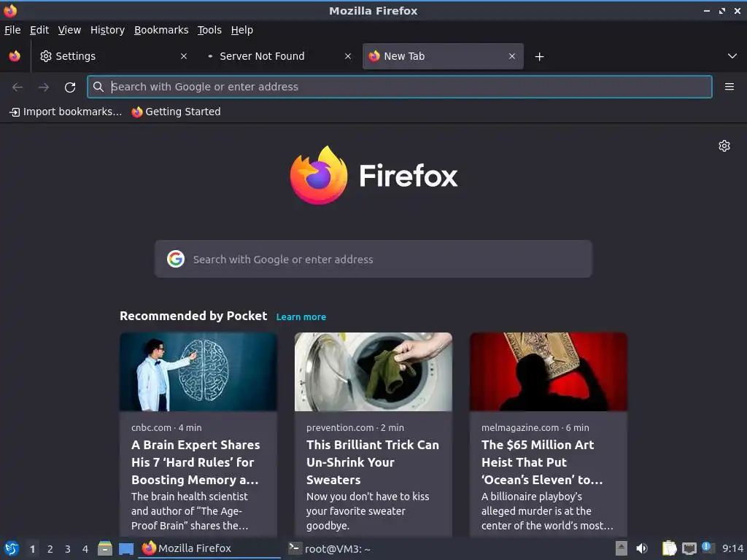This screenshot has height=560, width=747.
Task: Close the New Tab tab
Action: (511, 56)
